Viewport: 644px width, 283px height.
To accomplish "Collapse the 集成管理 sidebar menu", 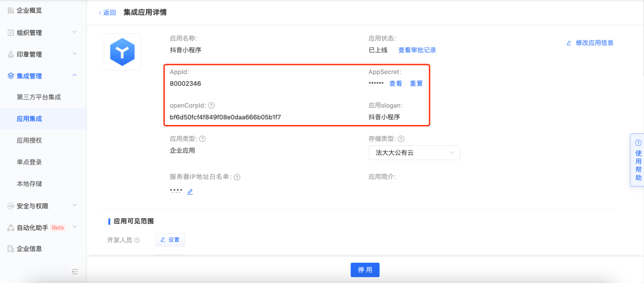I will [43, 76].
